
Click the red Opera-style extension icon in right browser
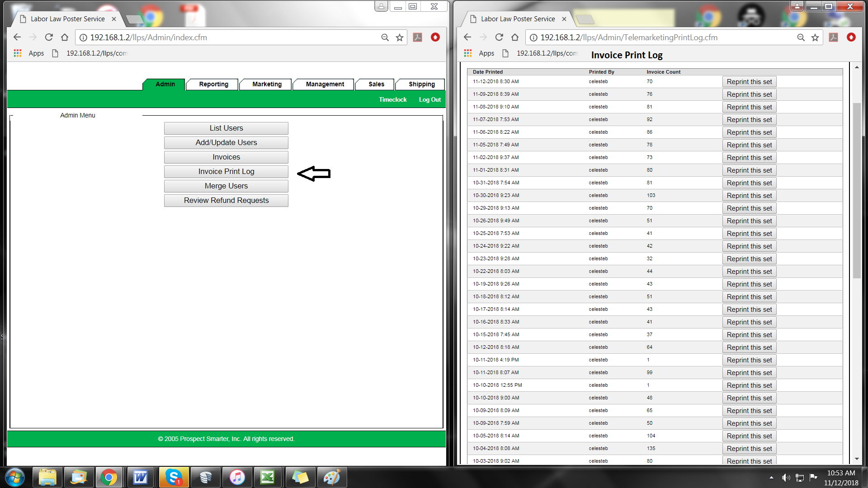coord(851,38)
